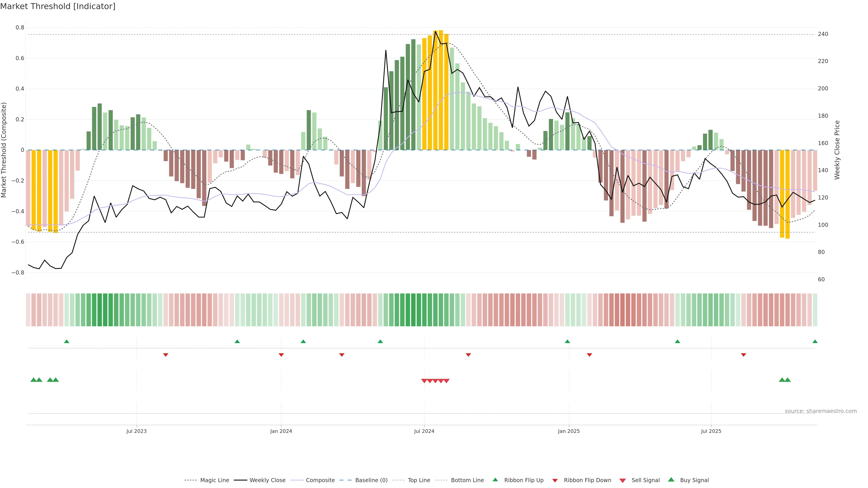Click the first red ribbon flip down marker
The height and width of the screenshot is (488, 868).
coord(165,355)
